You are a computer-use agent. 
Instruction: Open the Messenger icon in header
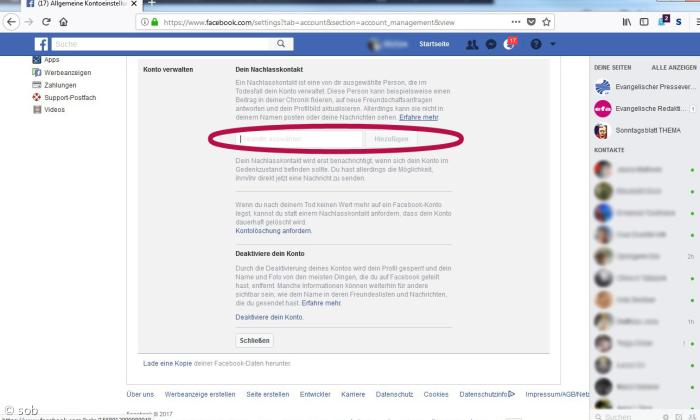491,44
